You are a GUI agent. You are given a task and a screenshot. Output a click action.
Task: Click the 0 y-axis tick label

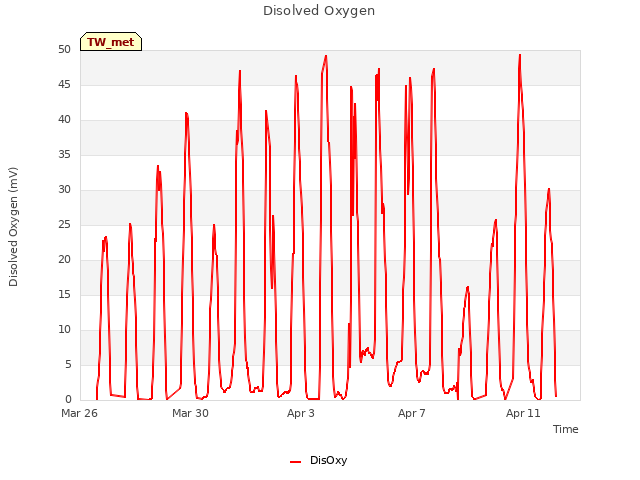tap(68, 400)
